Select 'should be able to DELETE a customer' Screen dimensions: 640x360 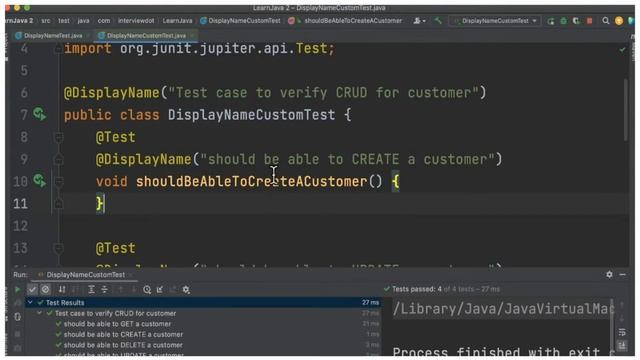[203, 345]
